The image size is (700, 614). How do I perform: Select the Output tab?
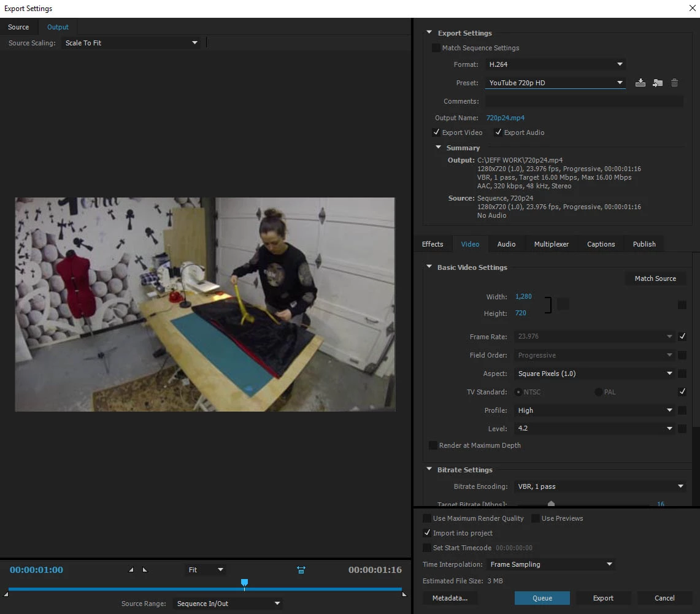point(58,27)
